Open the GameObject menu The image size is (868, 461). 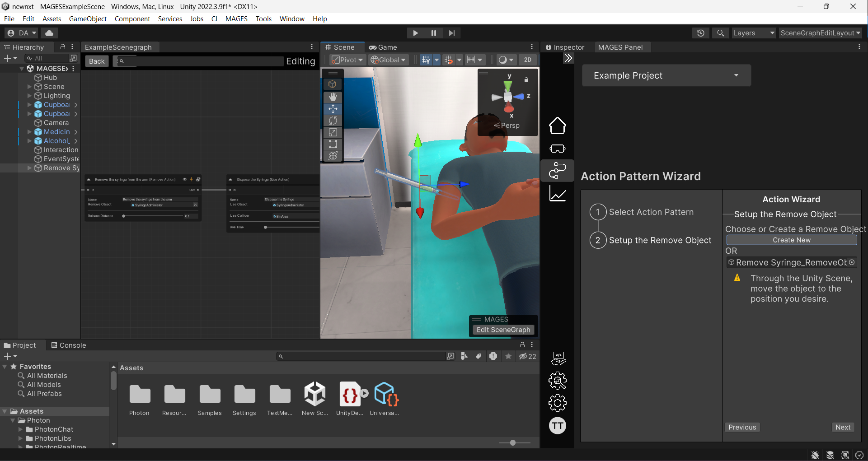pyautogui.click(x=88, y=19)
